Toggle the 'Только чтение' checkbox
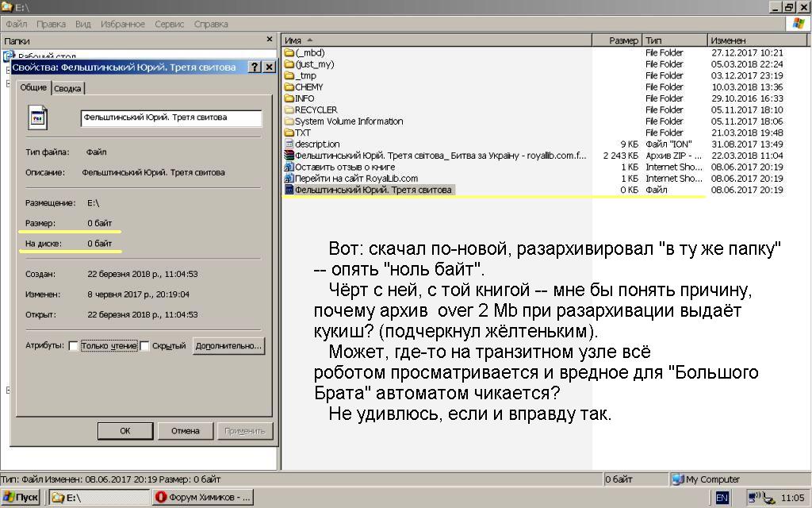Image resolution: width=812 pixels, height=508 pixels. [74, 346]
